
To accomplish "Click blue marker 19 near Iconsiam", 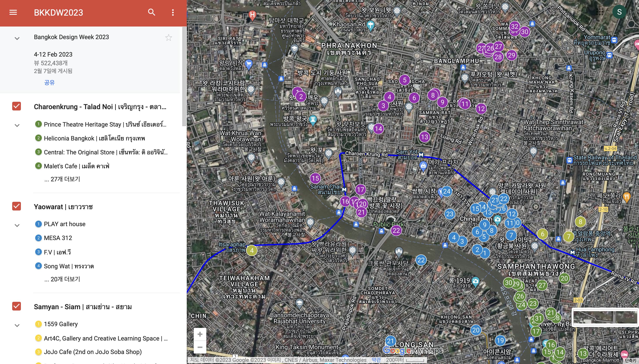I will 500,340.
